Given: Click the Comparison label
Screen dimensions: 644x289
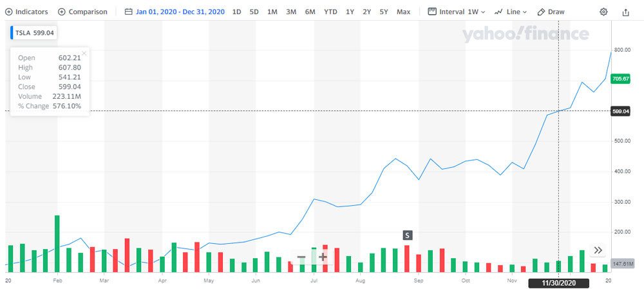Looking at the screenshot, I should [88, 12].
